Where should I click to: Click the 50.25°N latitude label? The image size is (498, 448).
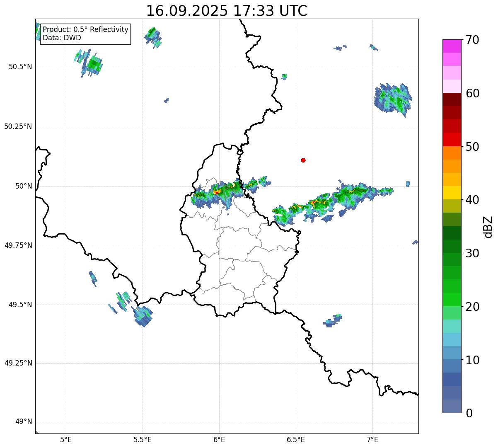(18, 127)
